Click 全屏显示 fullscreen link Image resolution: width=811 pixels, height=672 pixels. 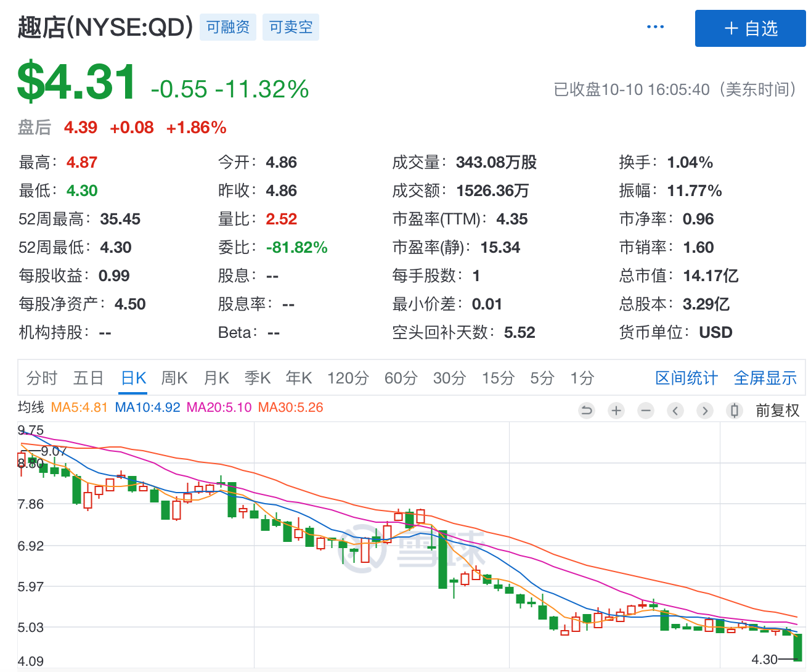point(765,378)
